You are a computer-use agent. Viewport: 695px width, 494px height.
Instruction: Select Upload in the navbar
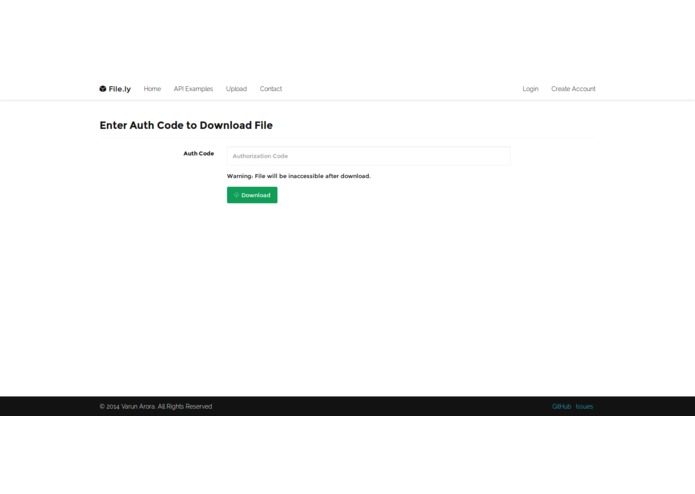[236, 89]
